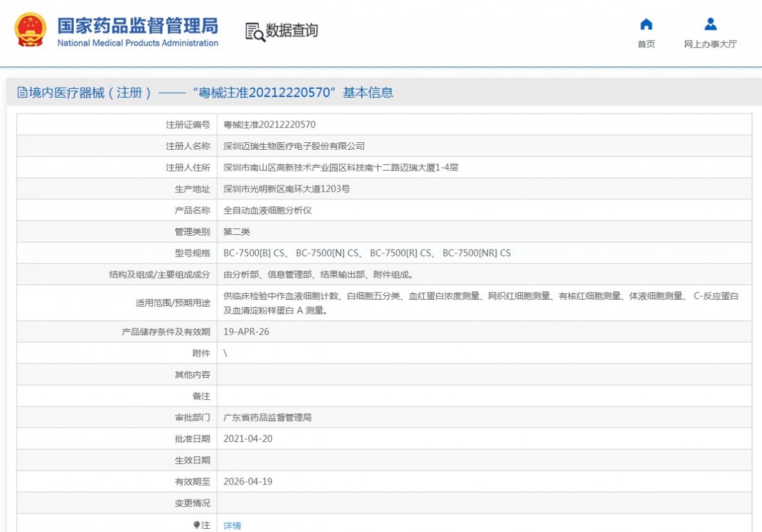Click registrant name 深圳迈瑞生物医疗电子股份有限公司
762x532 pixels.
coord(294,146)
